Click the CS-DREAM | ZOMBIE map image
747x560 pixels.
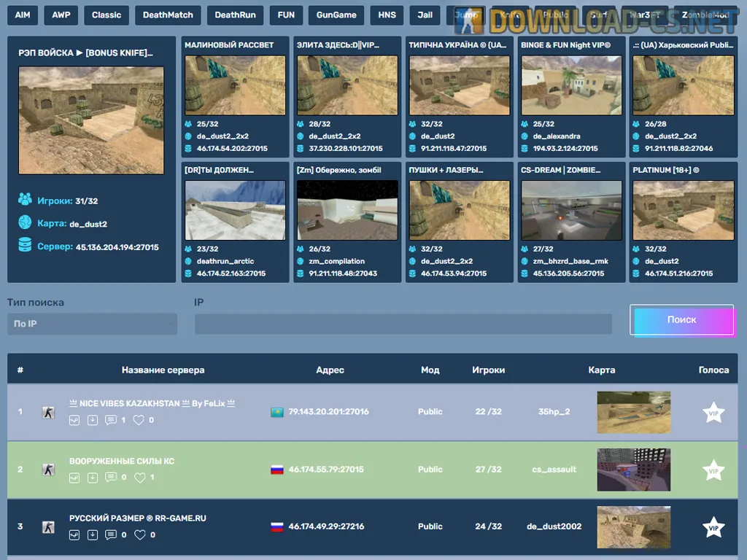[x=571, y=210]
